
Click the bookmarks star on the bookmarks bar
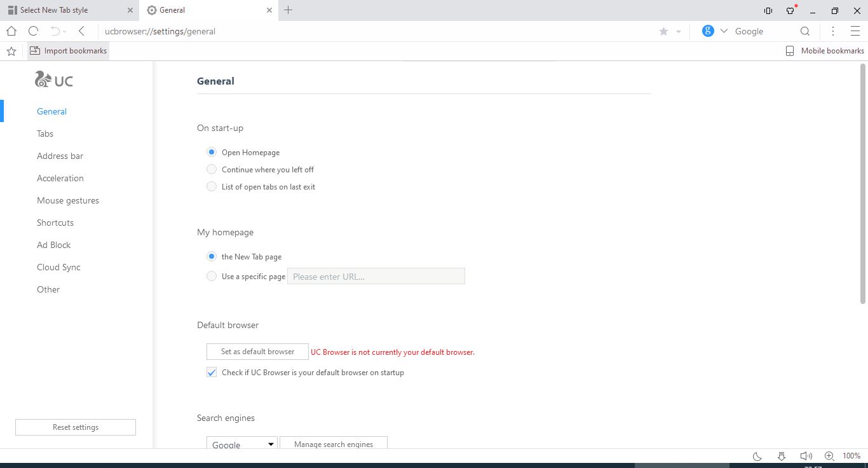click(x=11, y=51)
